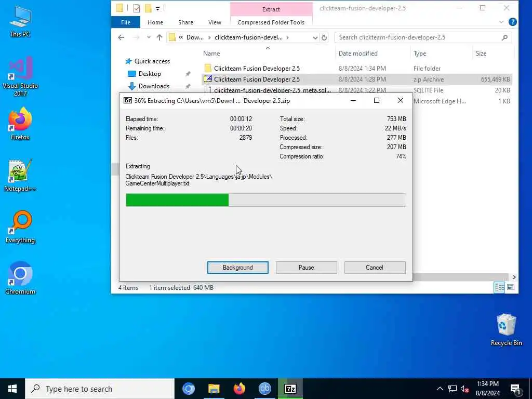Open the Compressed Folder Tools tab
The width and height of the screenshot is (532, 399).
tap(271, 22)
